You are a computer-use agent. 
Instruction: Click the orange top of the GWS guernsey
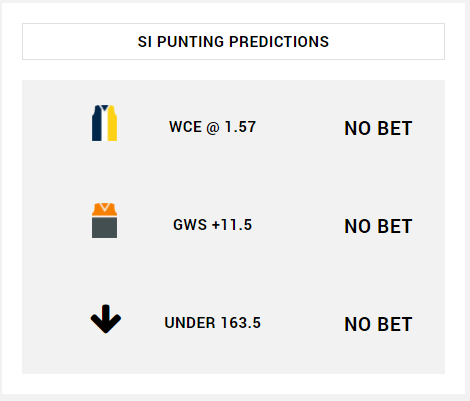pos(104,209)
